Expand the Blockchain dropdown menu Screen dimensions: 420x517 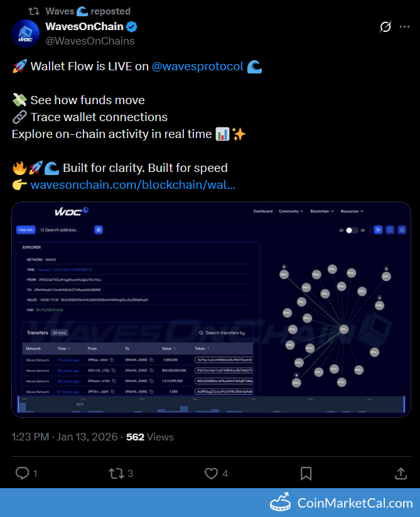(x=321, y=211)
